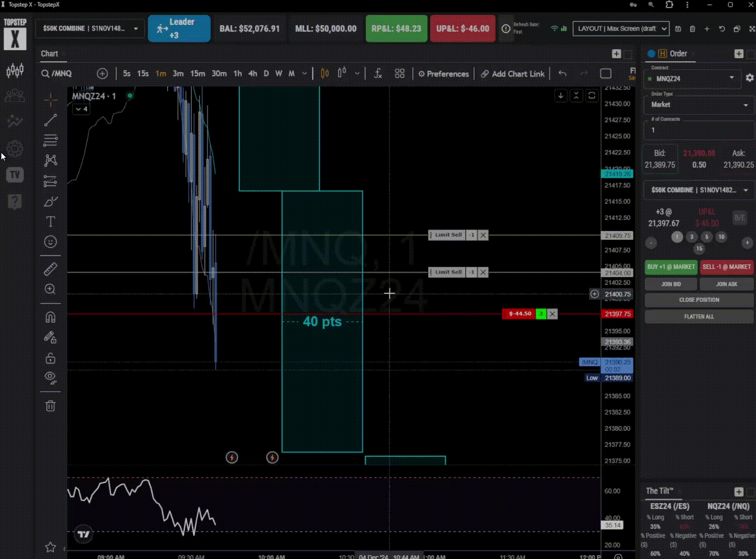Select quantity preset 10
This screenshot has height=559, width=756.
pos(721,237)
